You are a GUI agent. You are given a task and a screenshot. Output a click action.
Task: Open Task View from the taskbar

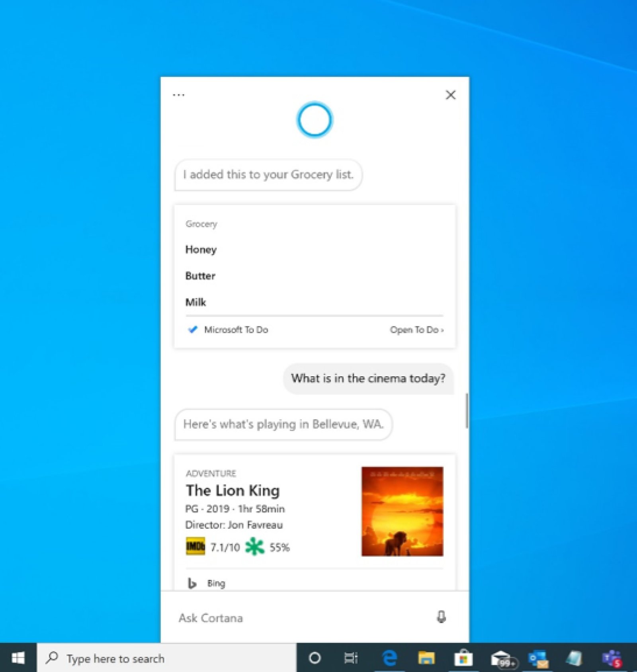(x=350, y=658)
